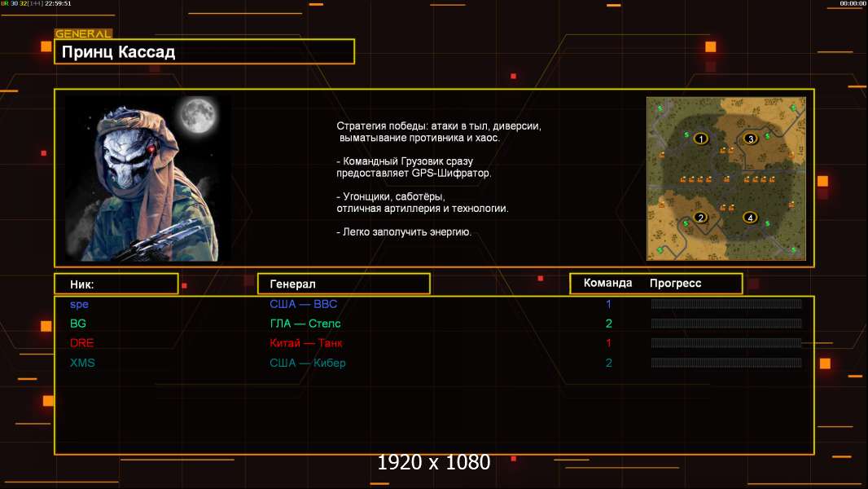Select start position 4 on the minimap
This screenshot has width=868, height=489.
tap(750, 218)
